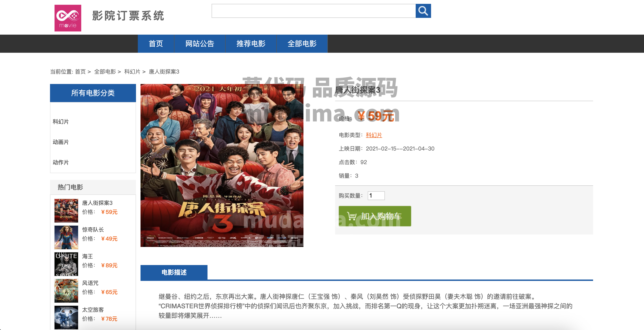Open 海王 thumbnail in hot movies

click(66, 264)
